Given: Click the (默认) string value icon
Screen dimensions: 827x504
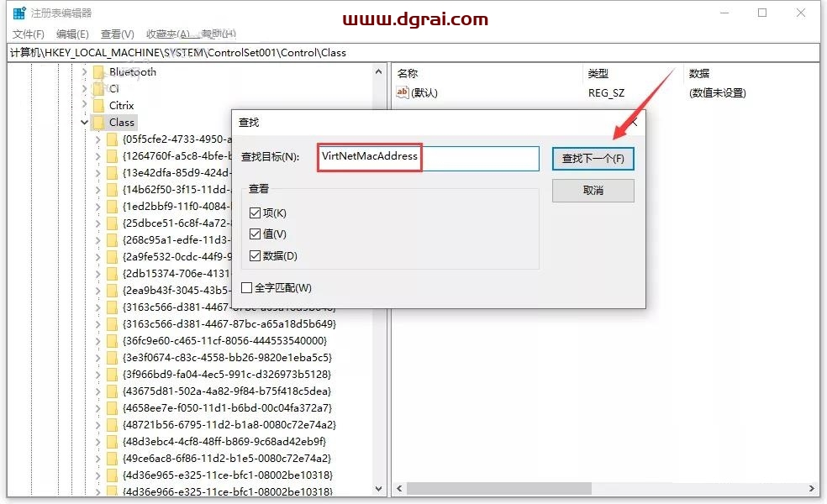Looking at the screenshot, I should [x=403, y=92].
